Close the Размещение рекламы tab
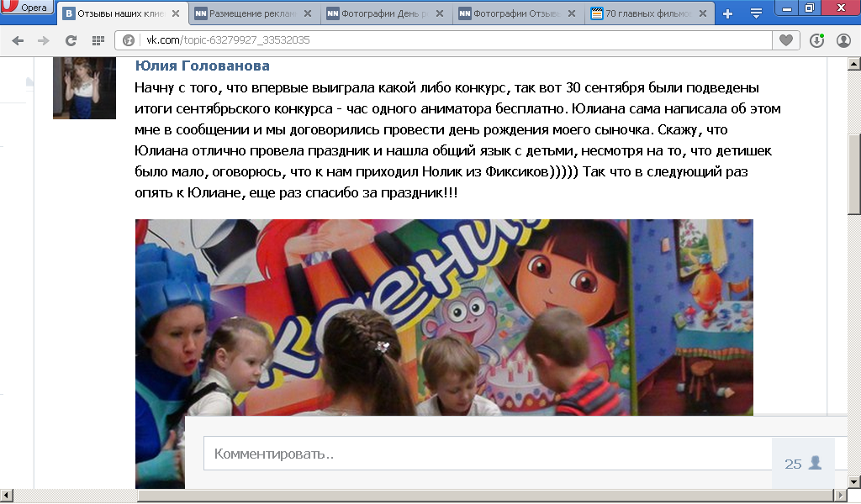 pos(308,13)
